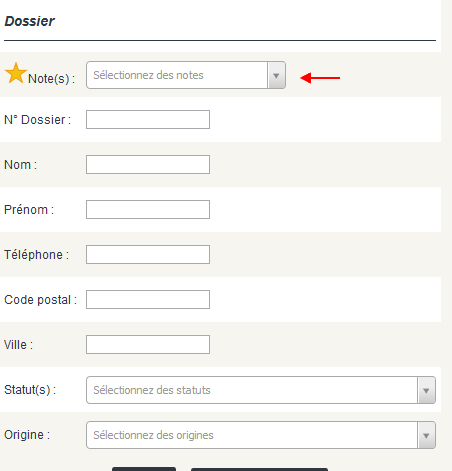
Task: Click the 'Dossier' section heading
Action: tap(29, 21)
